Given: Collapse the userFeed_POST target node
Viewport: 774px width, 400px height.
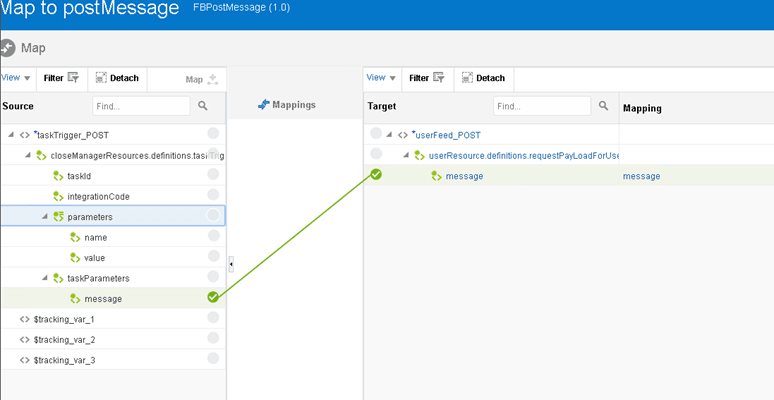Looking at the screenshot, I should click(389, 135).
